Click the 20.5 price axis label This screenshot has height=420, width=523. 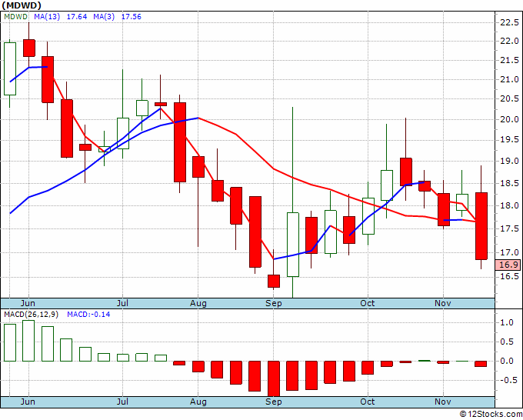(509, 98)
